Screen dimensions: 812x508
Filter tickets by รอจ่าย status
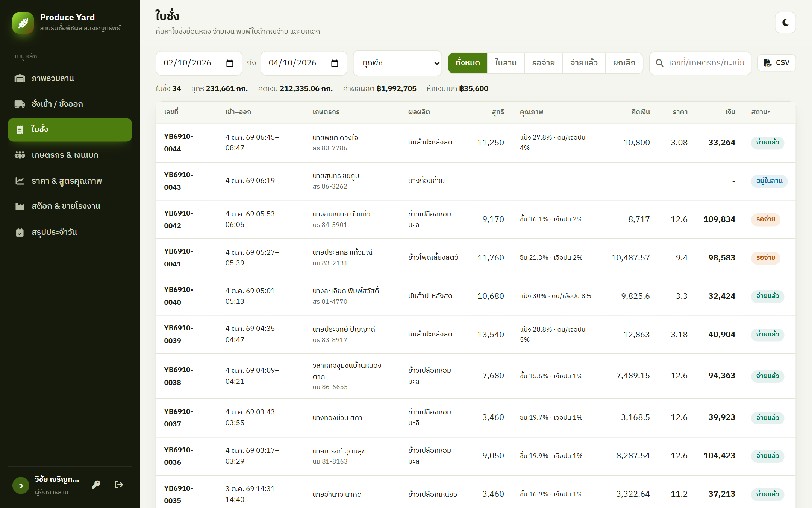543,63
